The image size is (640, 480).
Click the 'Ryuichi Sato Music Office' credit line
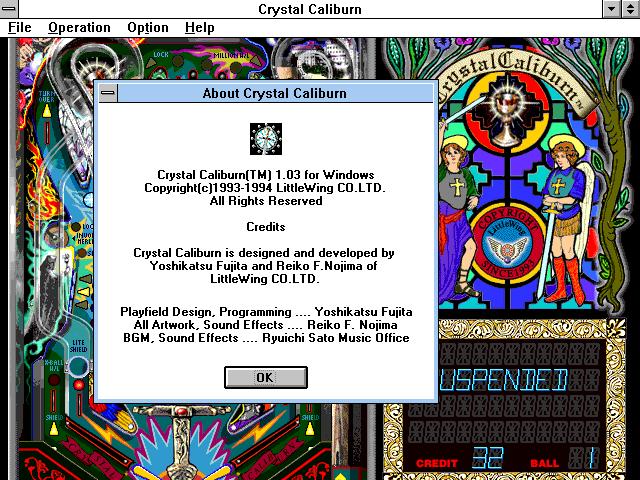[266, 338]
